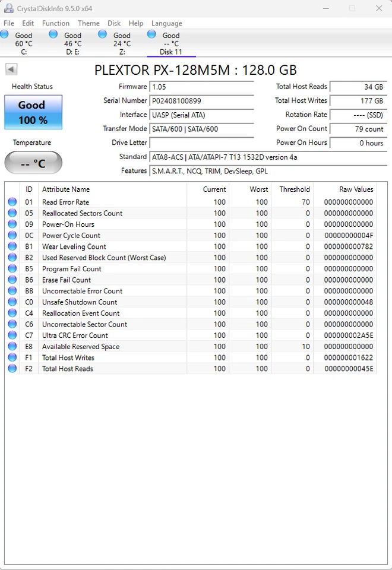Viewport: 392px width, 570px height.
Task: Click Power On Count value 79 count
Action: [358, 129]
